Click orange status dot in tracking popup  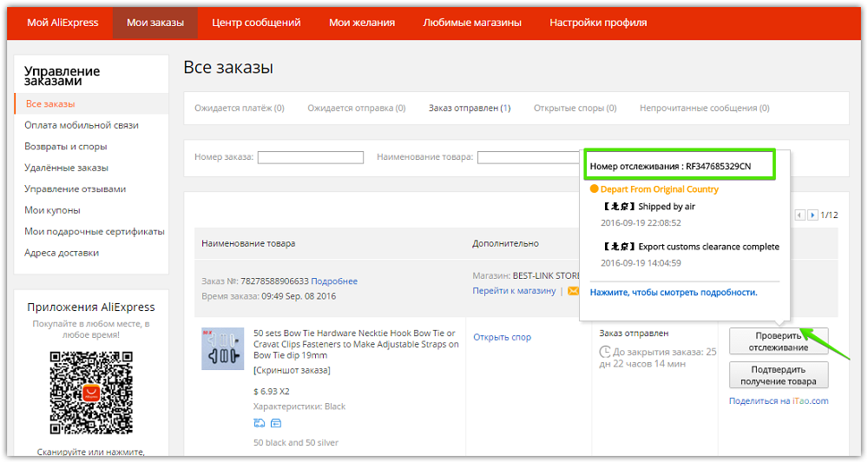coord(594,189)
